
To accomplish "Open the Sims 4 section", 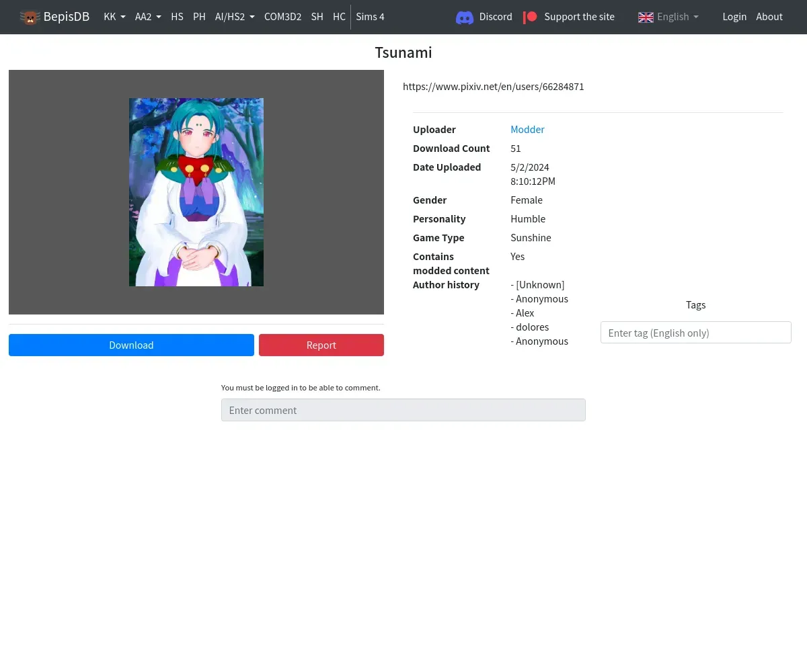I will (x=370, y=17).
